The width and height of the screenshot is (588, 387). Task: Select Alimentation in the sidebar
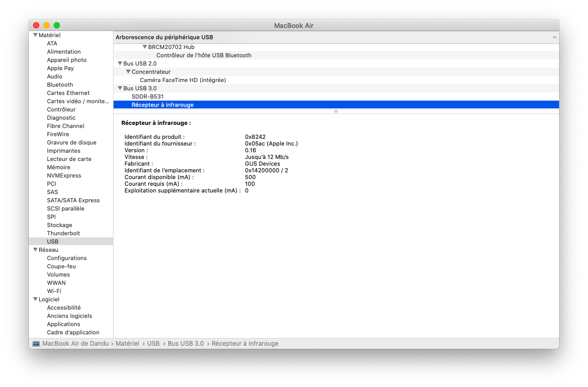coord(63,52)
